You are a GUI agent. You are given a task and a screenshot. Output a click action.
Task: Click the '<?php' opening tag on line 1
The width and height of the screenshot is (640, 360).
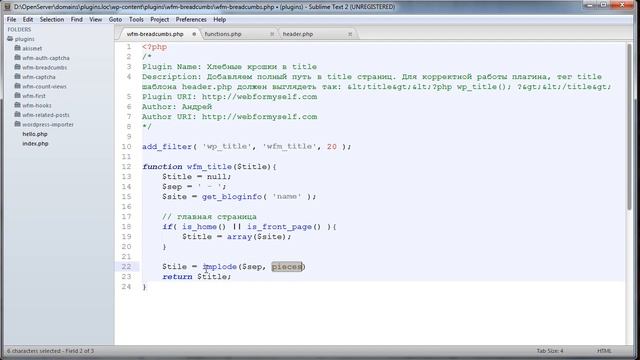point(155,47)
